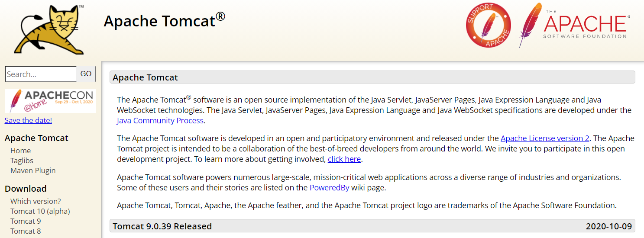The image size is (644, 238).
Task: Click the Download sidebar heading
Action: 26,189
